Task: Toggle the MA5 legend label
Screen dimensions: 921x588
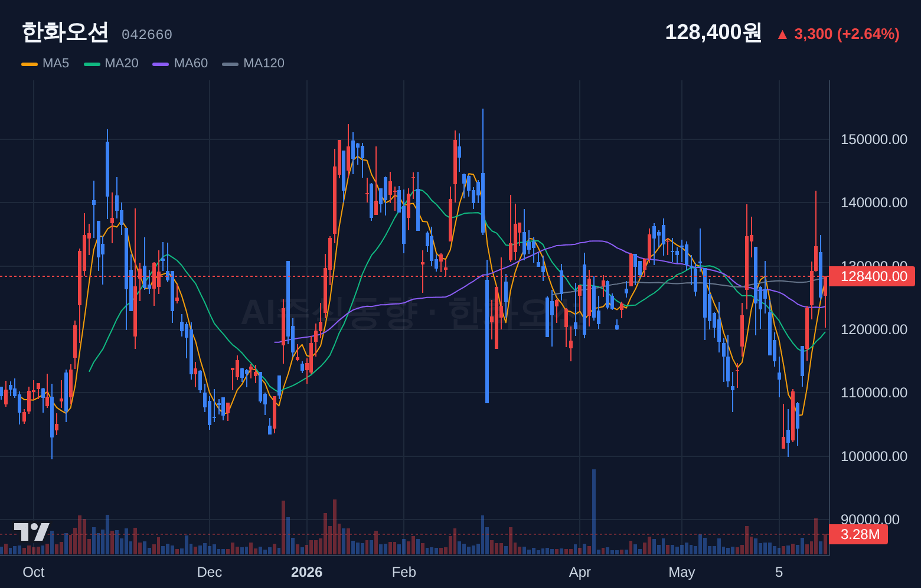Action: [56, 63]
